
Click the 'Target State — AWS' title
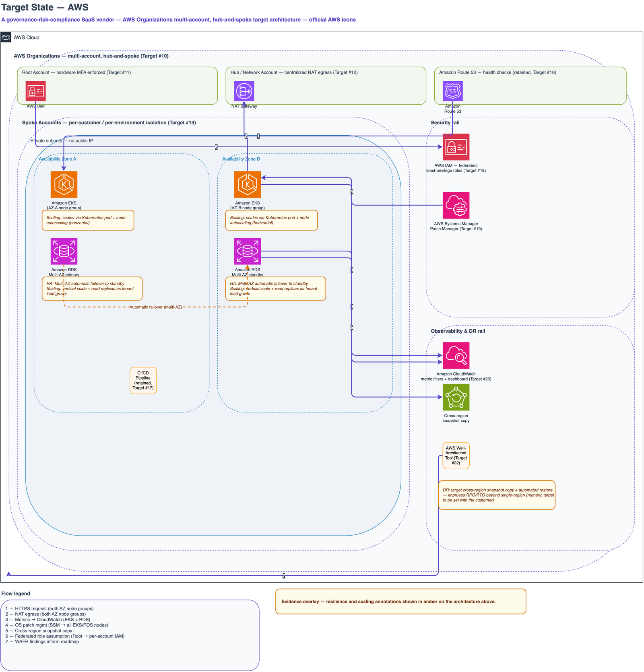tap(45, 8)
